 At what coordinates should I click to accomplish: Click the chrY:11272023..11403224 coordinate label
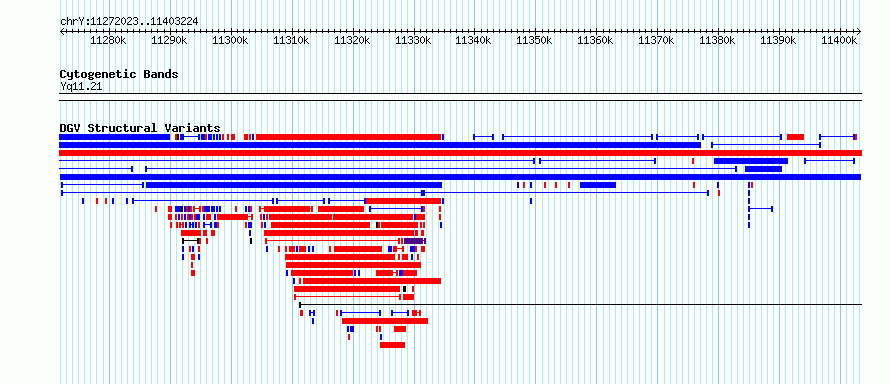click(129, 21)
